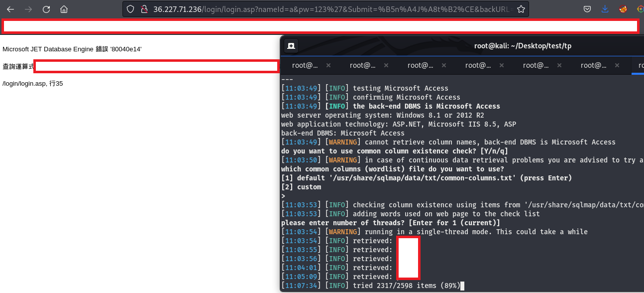The image size is (644, 293).
Task: Go back to the previous browser page
Action: pos(10,9)
